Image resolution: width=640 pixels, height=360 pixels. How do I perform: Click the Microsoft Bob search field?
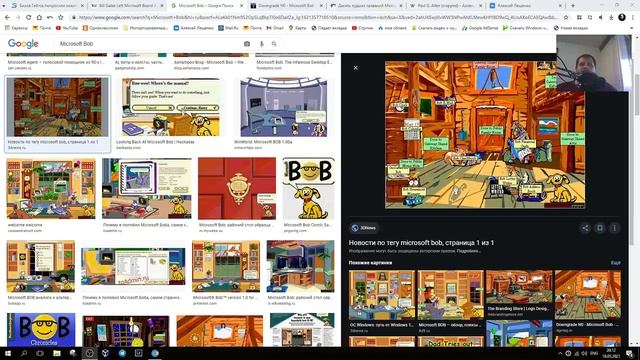click(149, 44)
